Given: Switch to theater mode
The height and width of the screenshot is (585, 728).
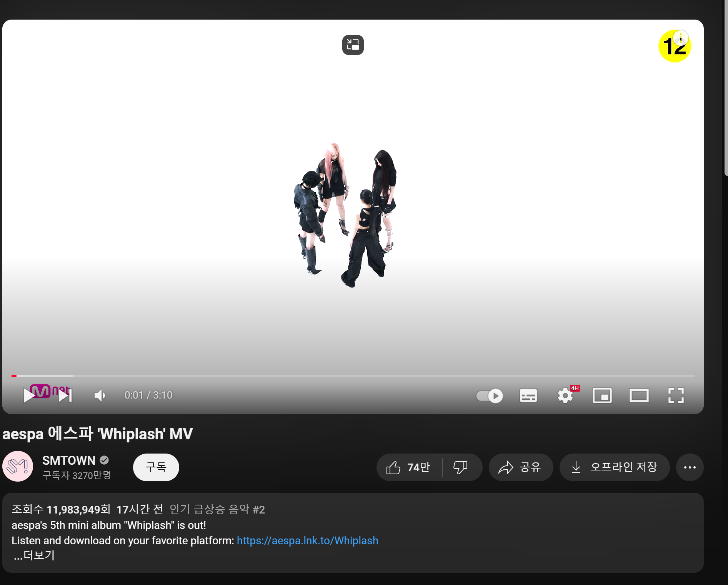Looking at the screenshot, I should (639, 396).
